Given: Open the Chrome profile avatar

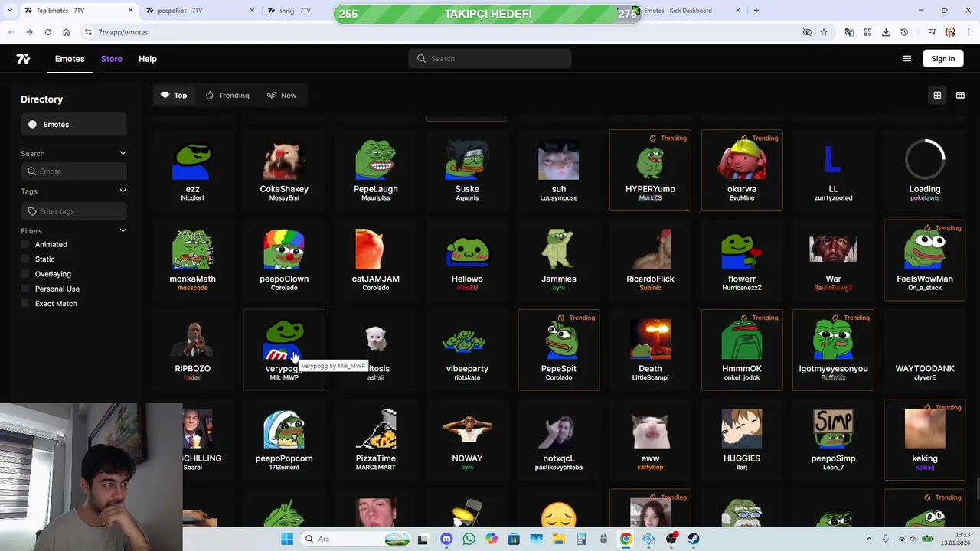Looking at the screenshot, I should tap(950, 32).
